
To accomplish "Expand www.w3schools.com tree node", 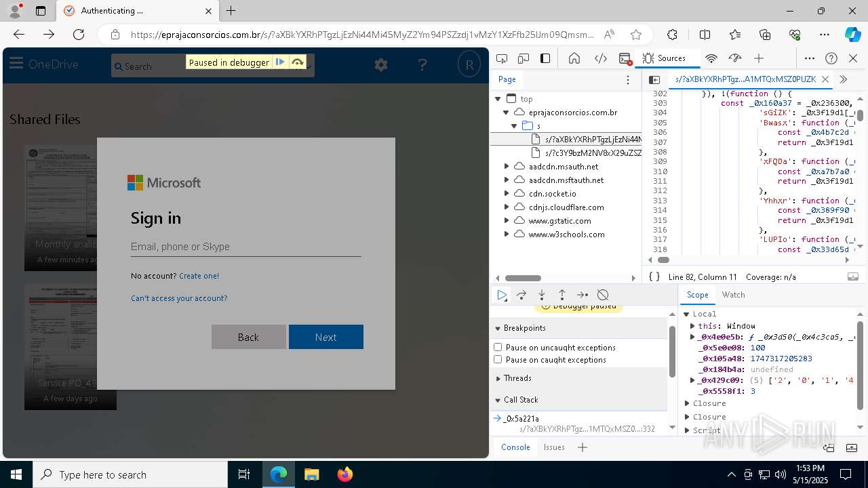I will click(x=506, y=234).
